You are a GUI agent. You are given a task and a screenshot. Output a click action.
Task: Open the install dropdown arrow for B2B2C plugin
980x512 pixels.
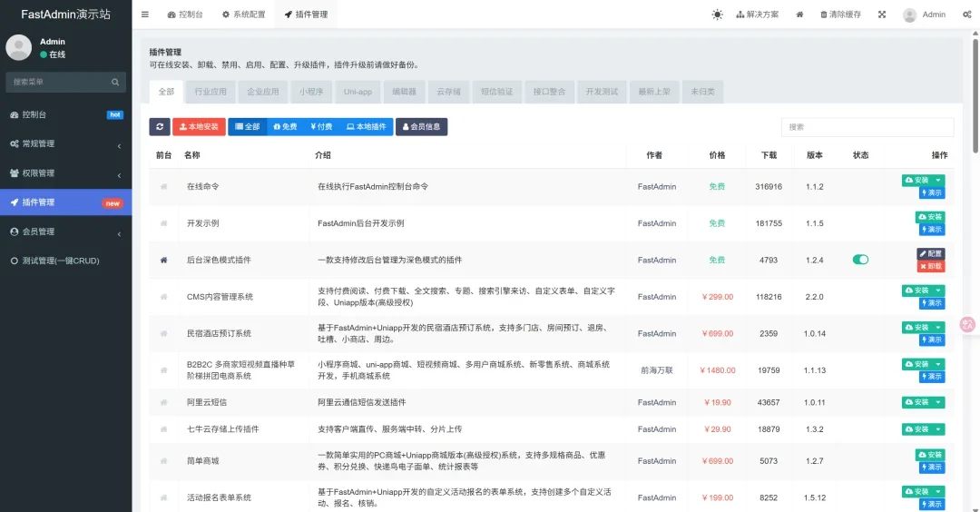pyautogui.click(x=938, y=364)
